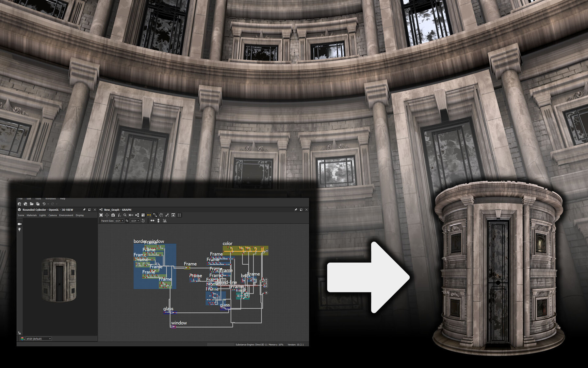588x368 pixels.
Task: Click the New_Graph - GRAPH panel title
Action: pyautogui.click(x=118, y=210)
